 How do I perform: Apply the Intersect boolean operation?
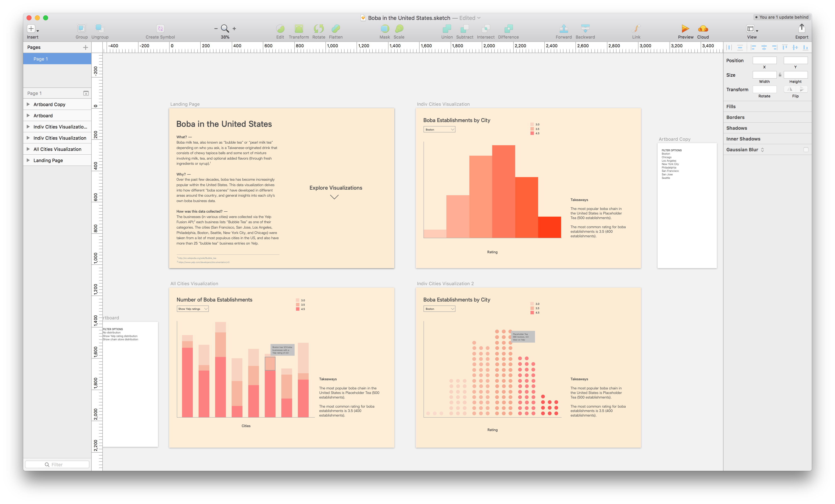point(486,28)
